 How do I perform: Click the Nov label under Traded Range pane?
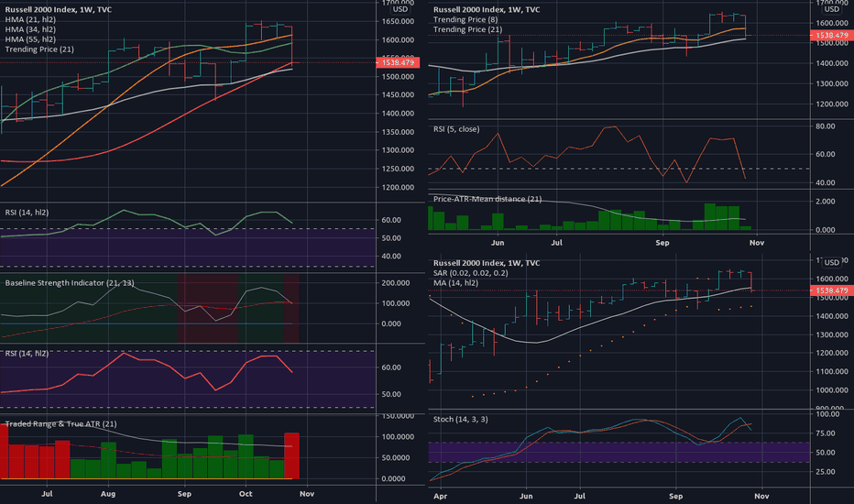tap(307, 494)
